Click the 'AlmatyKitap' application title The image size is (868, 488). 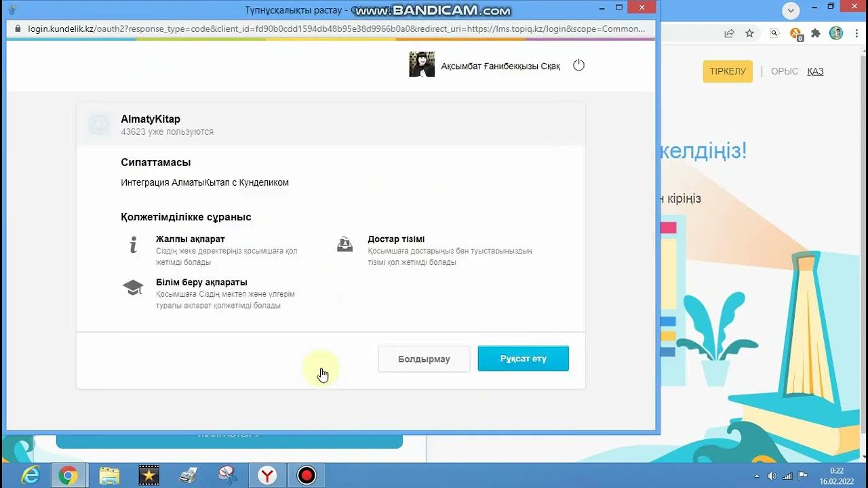pyautogui.click(x=151, y=119)
